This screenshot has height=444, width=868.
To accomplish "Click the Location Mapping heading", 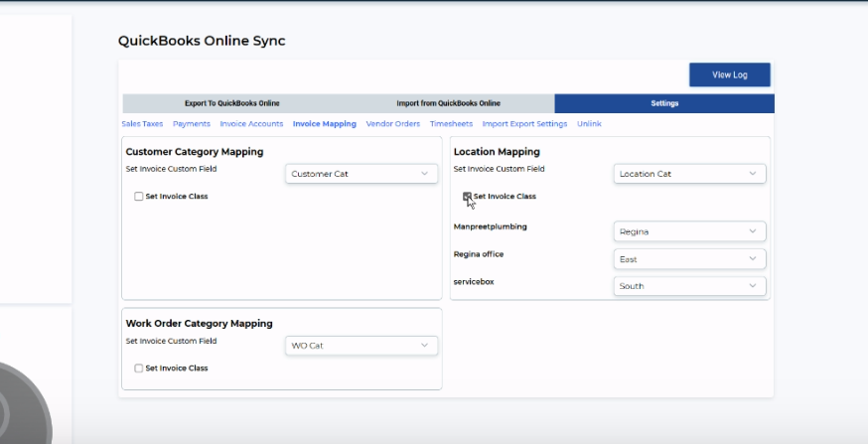I will [497, 152].
